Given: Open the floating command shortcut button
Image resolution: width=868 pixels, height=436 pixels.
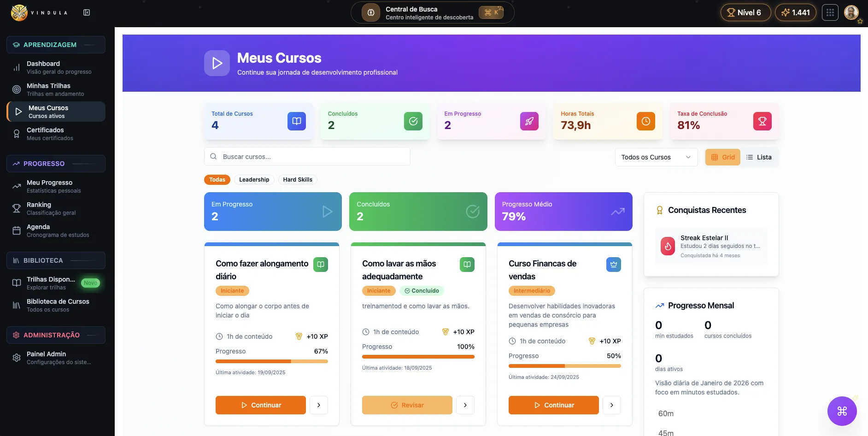Looking at the screenshot, I should pyautogui.click(x=842, y=411).
